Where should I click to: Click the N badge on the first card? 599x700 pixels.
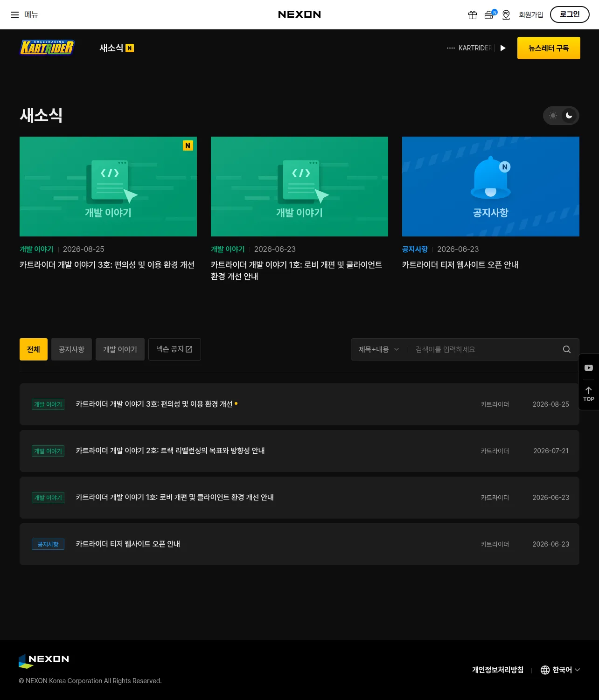pyautogui.click(x=188, y=146)
